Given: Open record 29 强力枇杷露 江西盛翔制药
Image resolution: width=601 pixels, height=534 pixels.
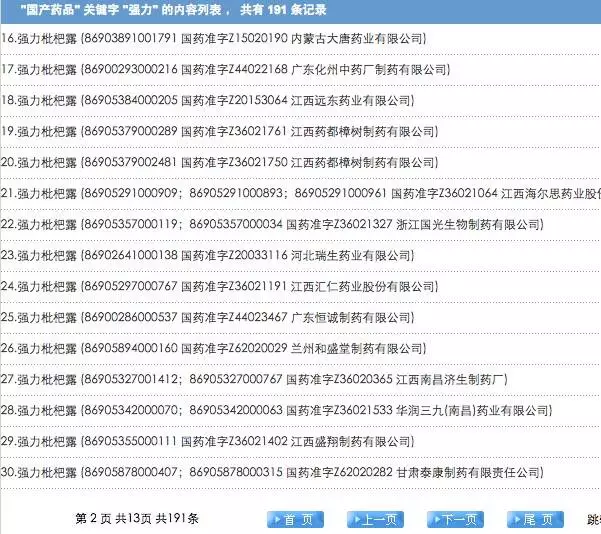Looking at the screenshot, I should click(208, 442).
